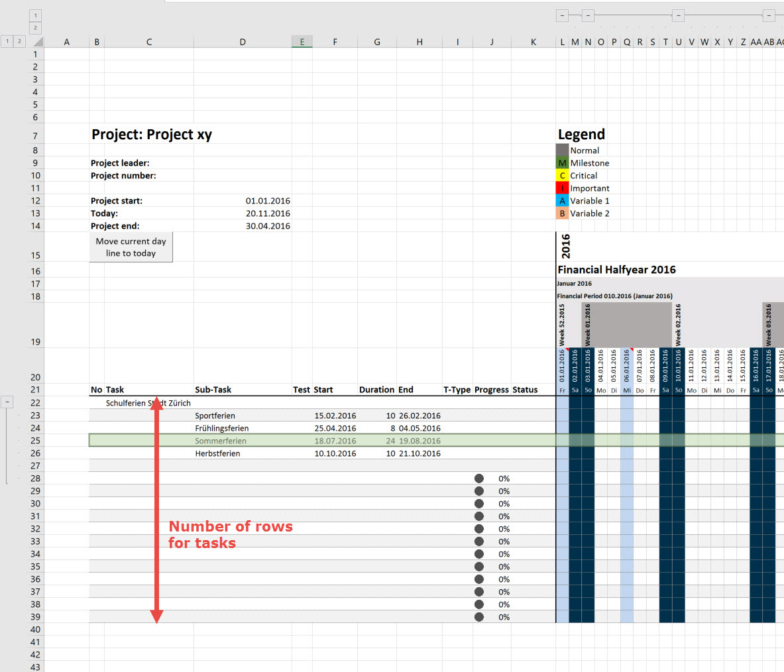Select the Sportferien sub-task cell
This screenshot has height=672, width=784.
click(243, 416)
